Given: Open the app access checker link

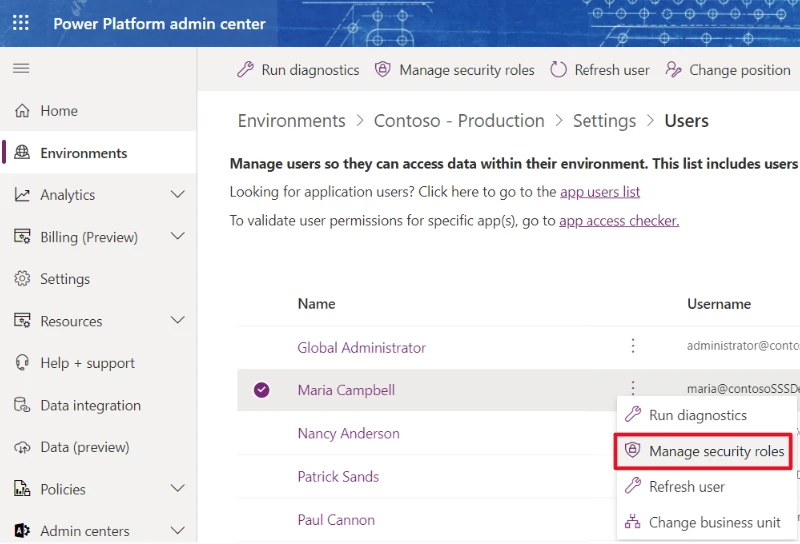Looking at the screenshot, I should point(619,220).
